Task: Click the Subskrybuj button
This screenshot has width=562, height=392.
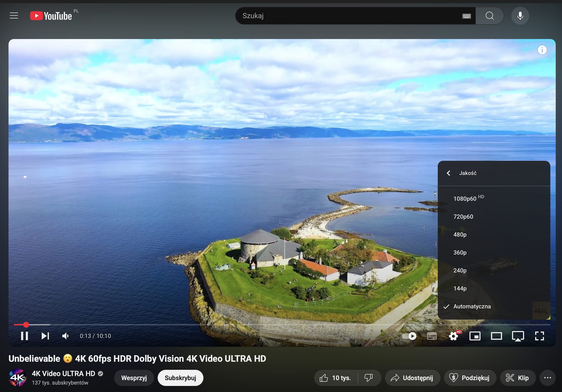Action: click(180, 378)
